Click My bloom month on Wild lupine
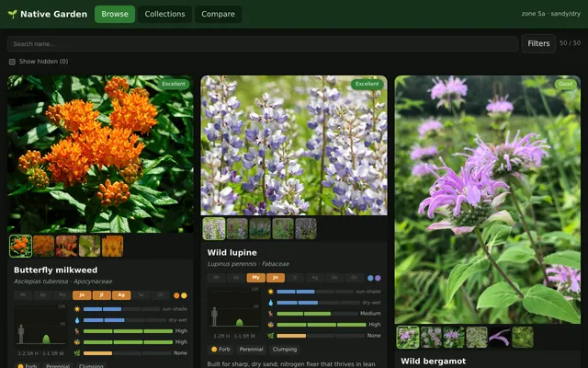The width and height of the screenshot is (588, 368). [255, 278]
